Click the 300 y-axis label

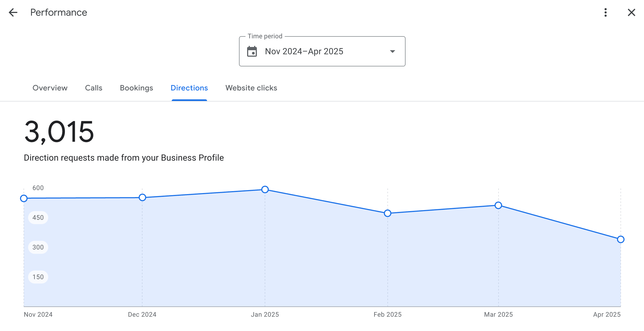(38, 247)
